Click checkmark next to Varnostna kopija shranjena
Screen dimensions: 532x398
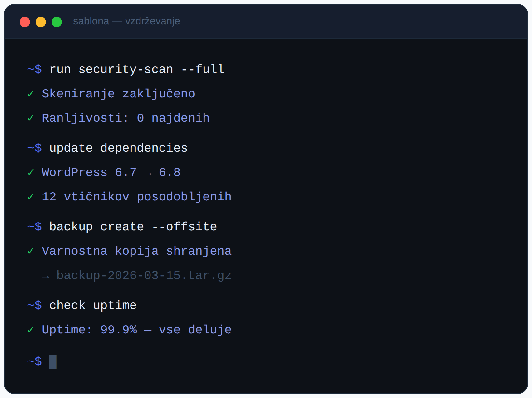pyautogui.click(x=31, y=251)
